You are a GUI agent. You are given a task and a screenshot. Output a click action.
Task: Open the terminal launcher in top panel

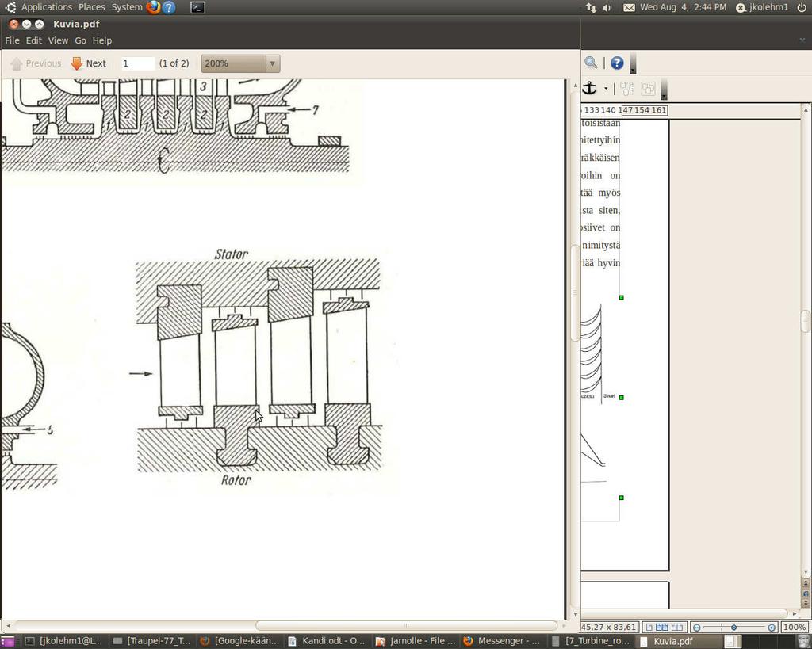pyautogui.click(x=197, y=7)
